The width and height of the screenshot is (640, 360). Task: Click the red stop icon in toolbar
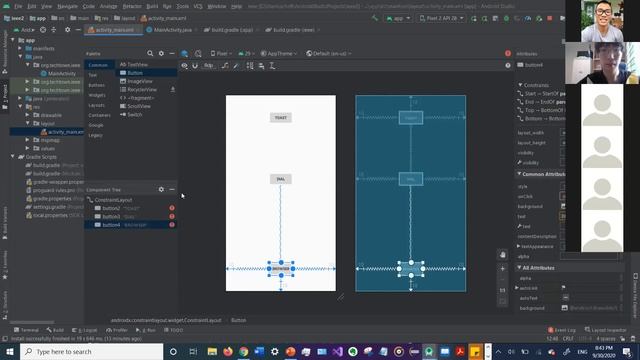550,18
